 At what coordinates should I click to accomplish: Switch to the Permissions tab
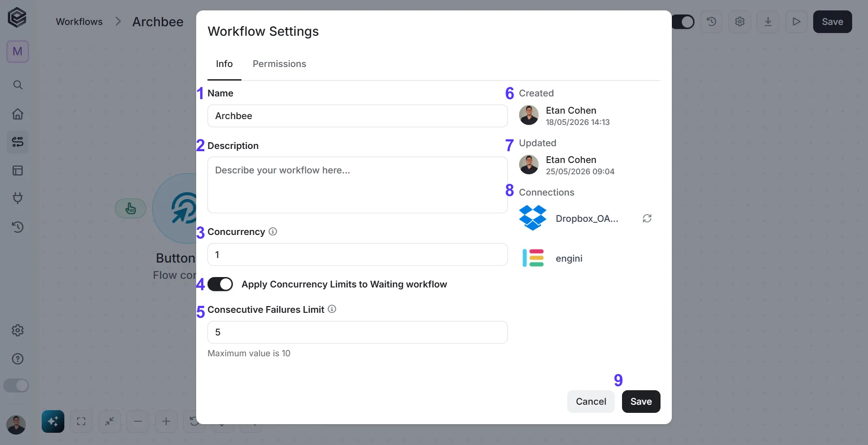(279, 64)
